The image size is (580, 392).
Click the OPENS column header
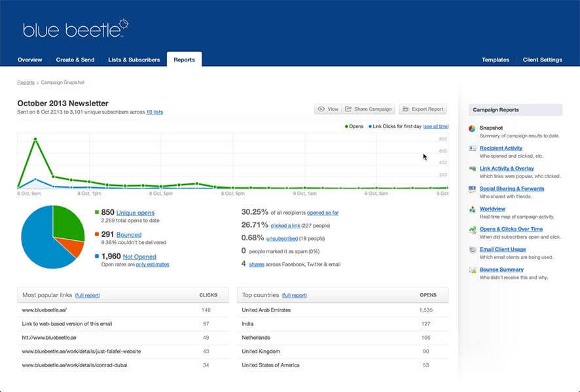tap(428, 295)
